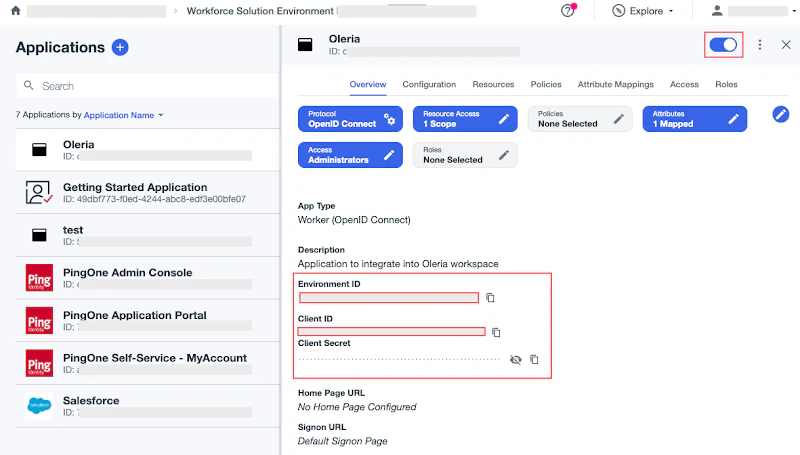Click the test application icon

pyautogui.click(x=39, y=235)
